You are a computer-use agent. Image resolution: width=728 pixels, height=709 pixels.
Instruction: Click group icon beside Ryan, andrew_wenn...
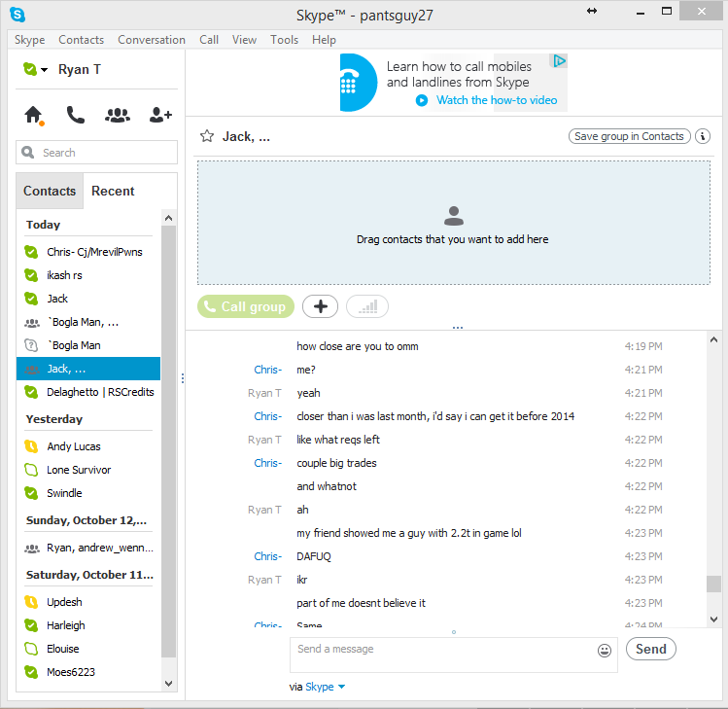tap(31, 549)
